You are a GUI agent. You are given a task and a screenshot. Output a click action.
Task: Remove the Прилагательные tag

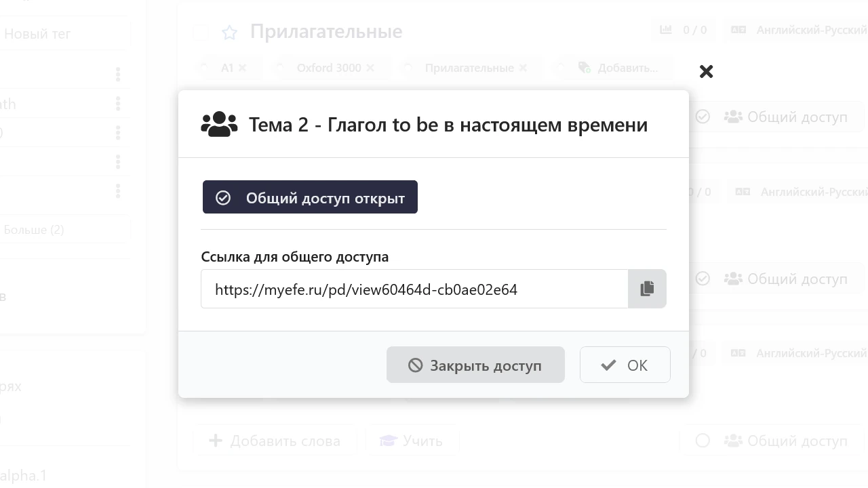click(523, 68)
